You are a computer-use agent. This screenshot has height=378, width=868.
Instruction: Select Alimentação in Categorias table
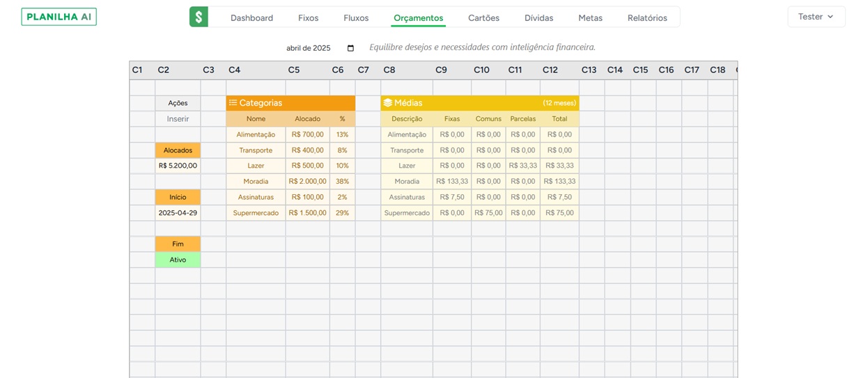[256, 134]
